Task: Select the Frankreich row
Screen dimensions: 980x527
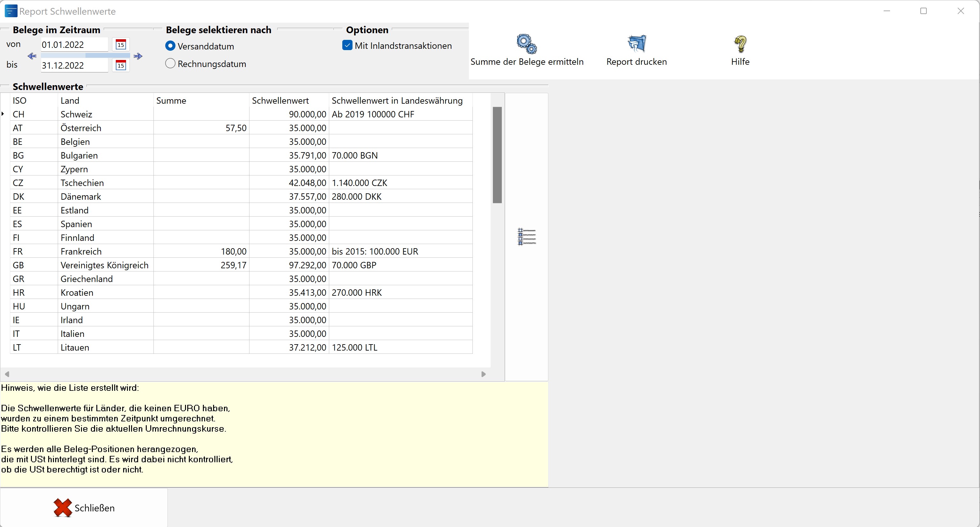Action: 241,251
